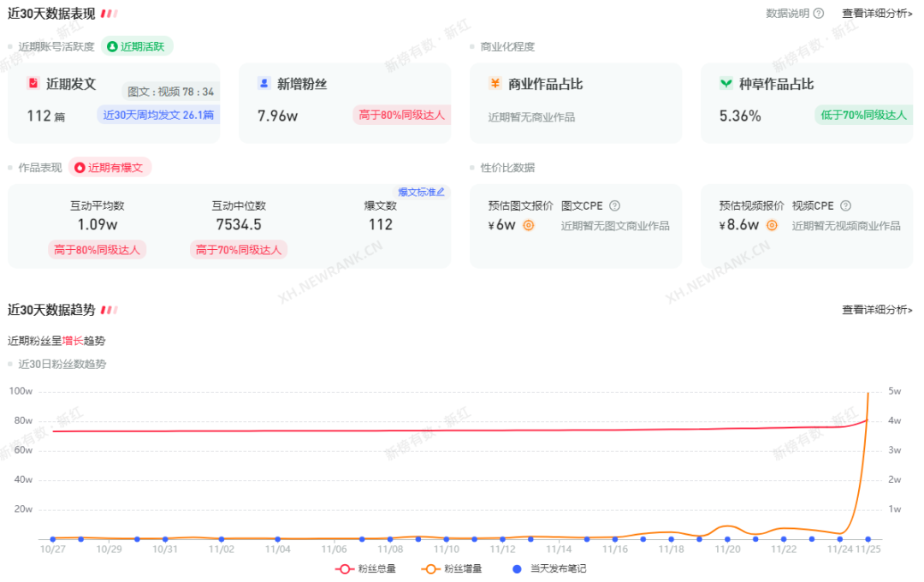Click the 图文:视频 78:34 ratio tag
Image resolution: width=924 pixels, height=582 pixels.
(170, 92)
